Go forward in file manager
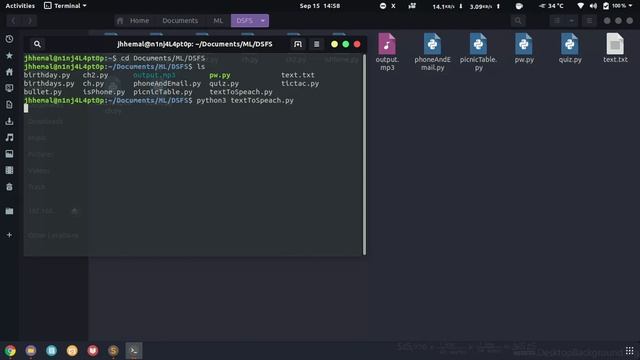 coord(29,20)
